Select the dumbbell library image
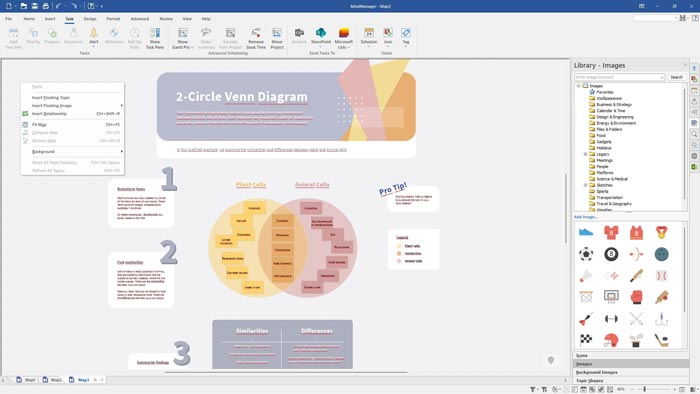700x394 pixels. click(611, 319)
